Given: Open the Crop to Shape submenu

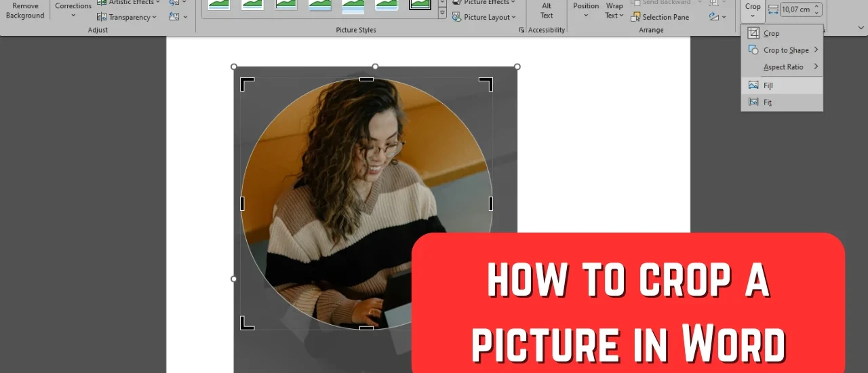Looking at the screenshot, I should pos(782,50).
